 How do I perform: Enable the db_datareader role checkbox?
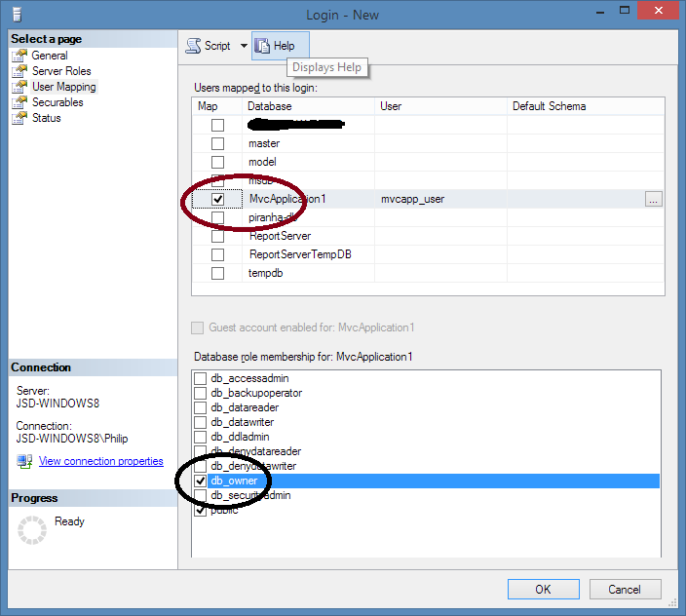201,407
